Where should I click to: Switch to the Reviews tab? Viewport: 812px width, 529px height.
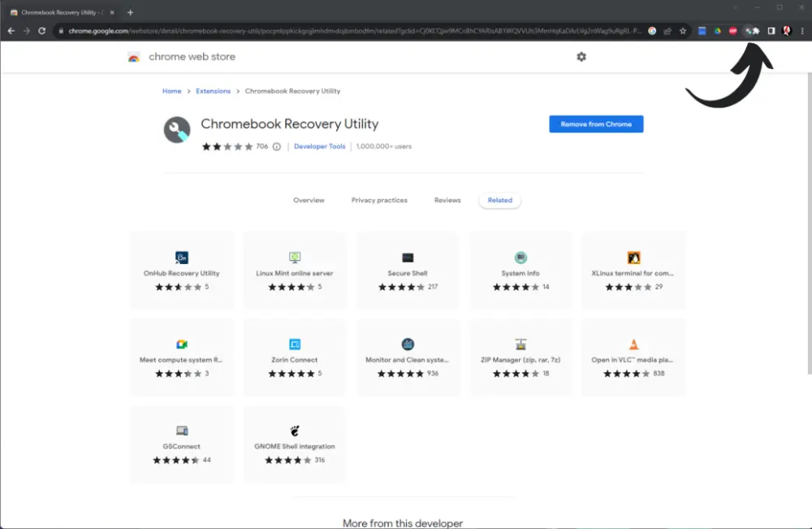447,200
